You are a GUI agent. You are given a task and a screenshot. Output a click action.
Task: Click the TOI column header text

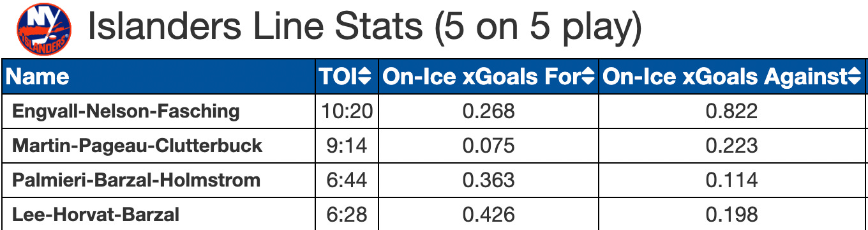pyautogui.click(x=338, y=77)
